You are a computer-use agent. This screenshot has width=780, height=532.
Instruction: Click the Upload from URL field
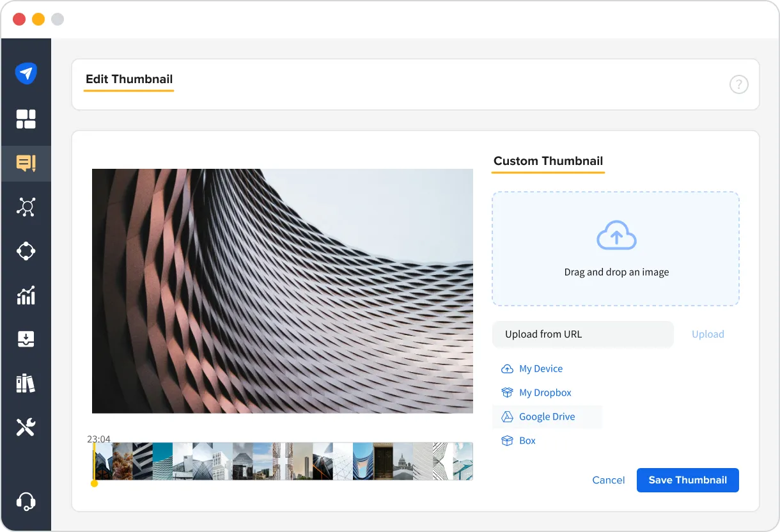(582, 334)
